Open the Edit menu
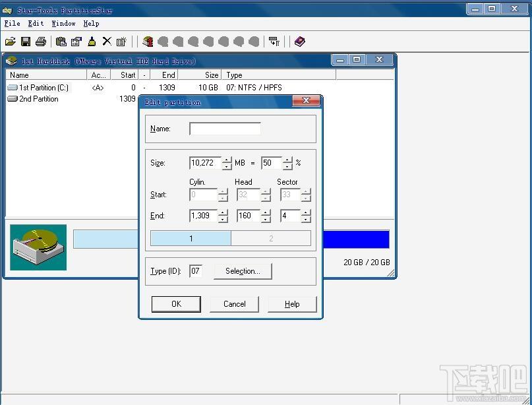 36,24
